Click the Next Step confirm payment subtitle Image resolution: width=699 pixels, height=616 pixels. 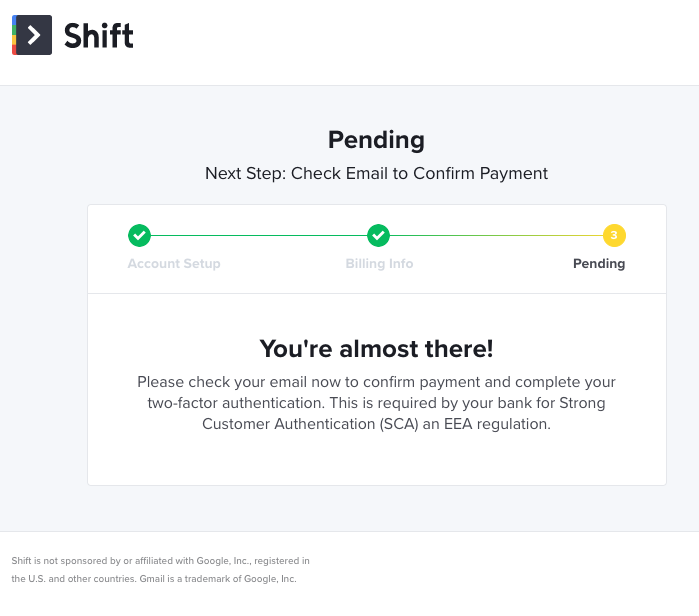[x=376, y=173]
